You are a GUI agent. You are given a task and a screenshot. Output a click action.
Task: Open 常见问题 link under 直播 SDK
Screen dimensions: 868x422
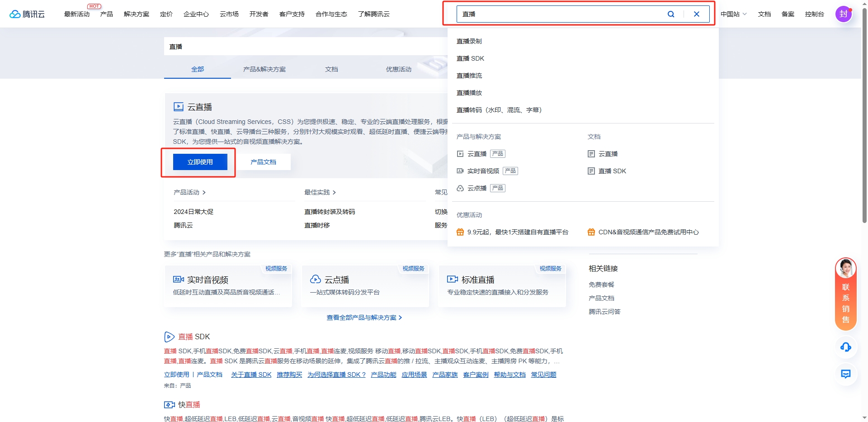(x=543, y=375)
